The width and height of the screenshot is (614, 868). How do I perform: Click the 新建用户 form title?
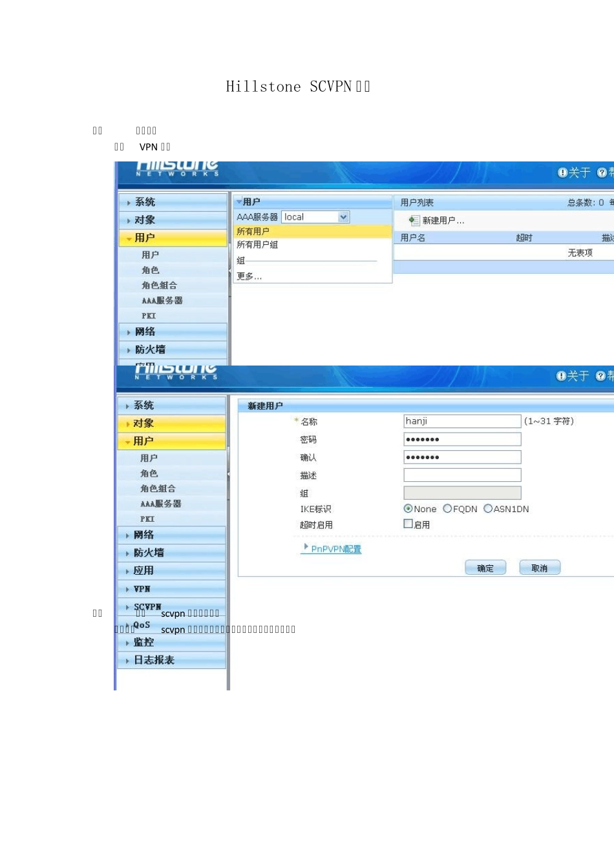[265, 406]
